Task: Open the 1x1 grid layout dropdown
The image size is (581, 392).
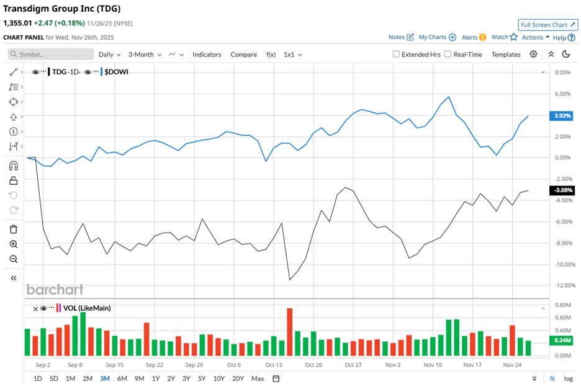Action: tap(293, 55)
